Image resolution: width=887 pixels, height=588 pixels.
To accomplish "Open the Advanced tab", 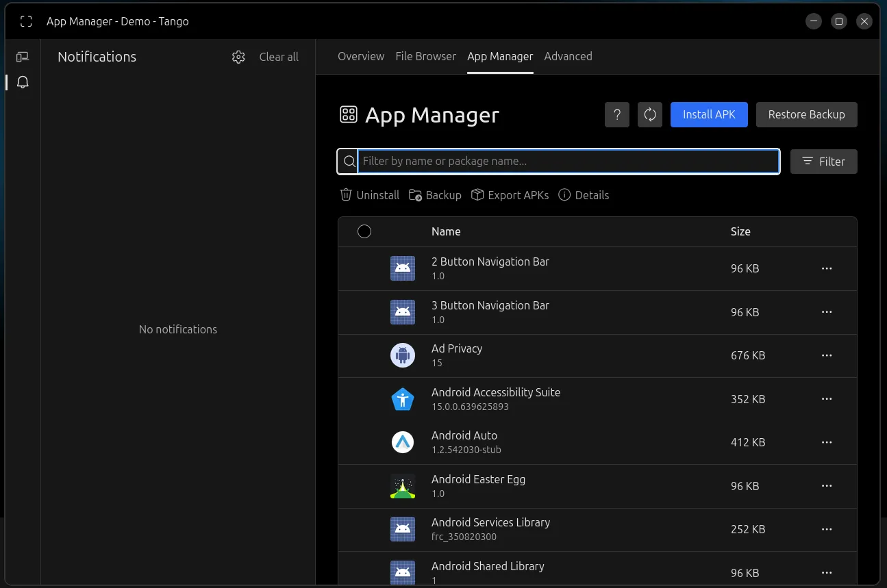I will pos(568,56).
